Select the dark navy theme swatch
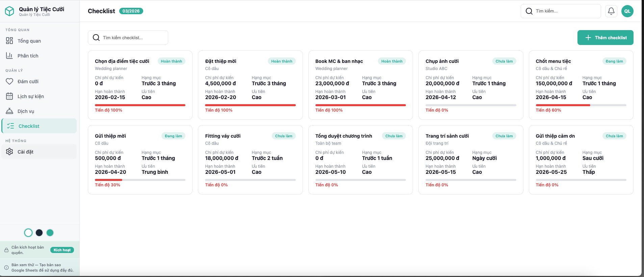The width and height of the screenshot is (644, 277). coord(39,233)
